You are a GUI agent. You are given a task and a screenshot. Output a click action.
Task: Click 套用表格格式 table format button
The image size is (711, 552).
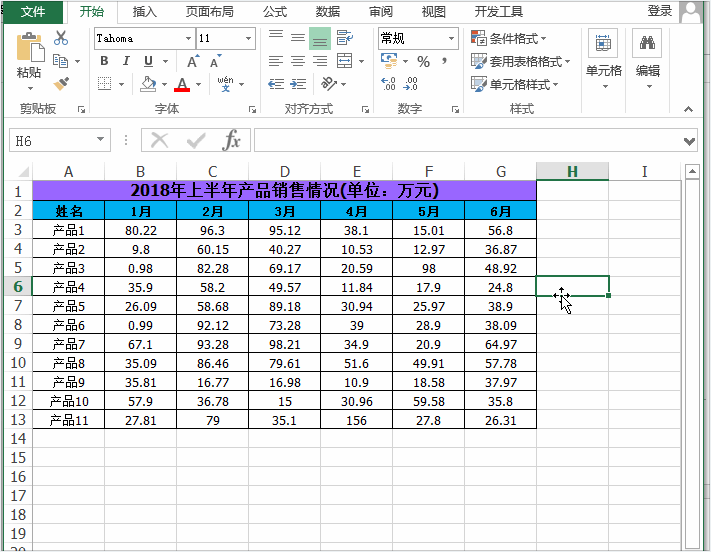[521, 61]
